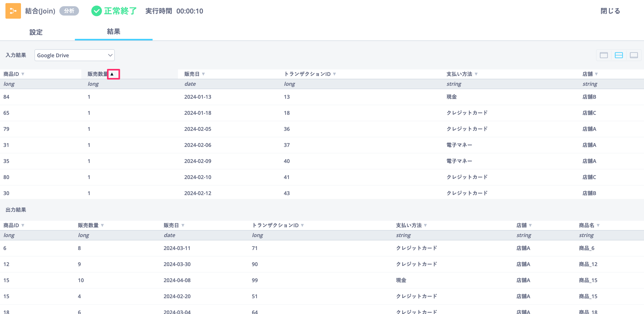Click input 商品ID cell 30
Image resolution: width=644 pixels, height=314 pixels.
6,193
